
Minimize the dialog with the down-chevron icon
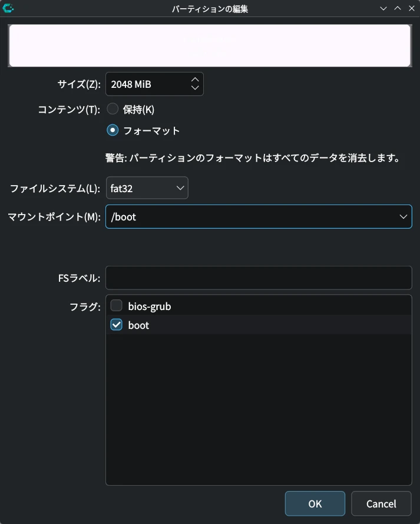(x=383, y=8)
